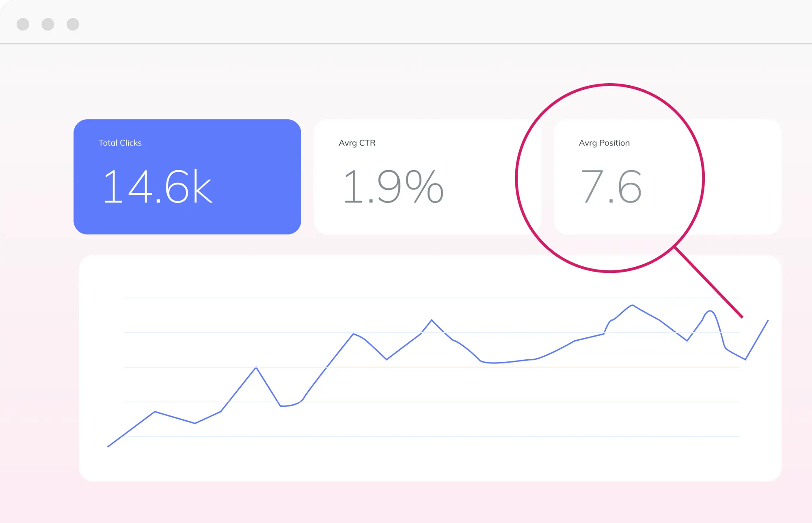
Task: Click the second gray window control dot
Action: click(x=48, y=24)
